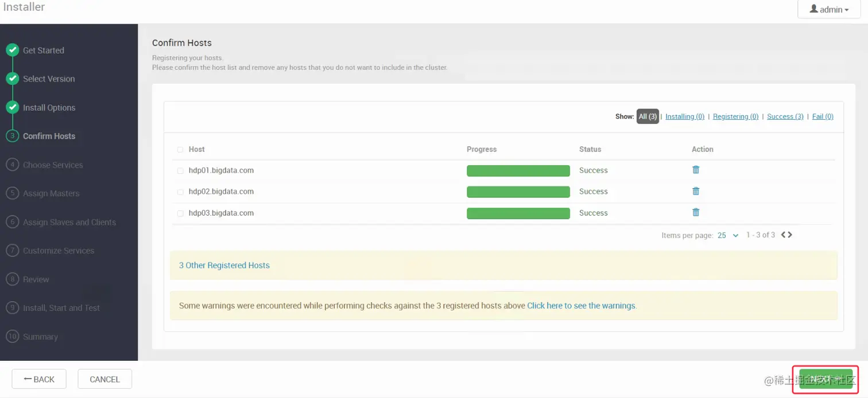868x398 pixels.
Task: Remove hdp03.bigdata.com using trash icon
Action: [696, 212]
